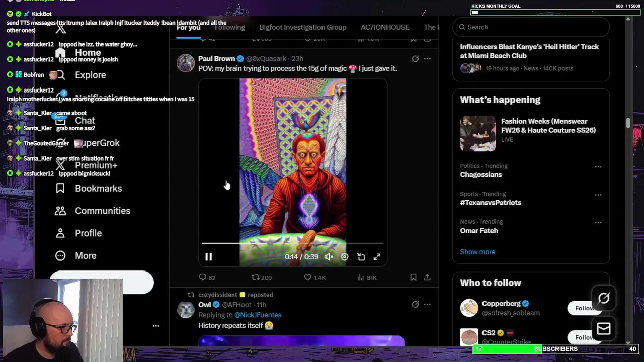Image resolution: width=644 pixels, height=362 pixels.
Task: Click Show more under What's happening
Action: tap(477, 252)
